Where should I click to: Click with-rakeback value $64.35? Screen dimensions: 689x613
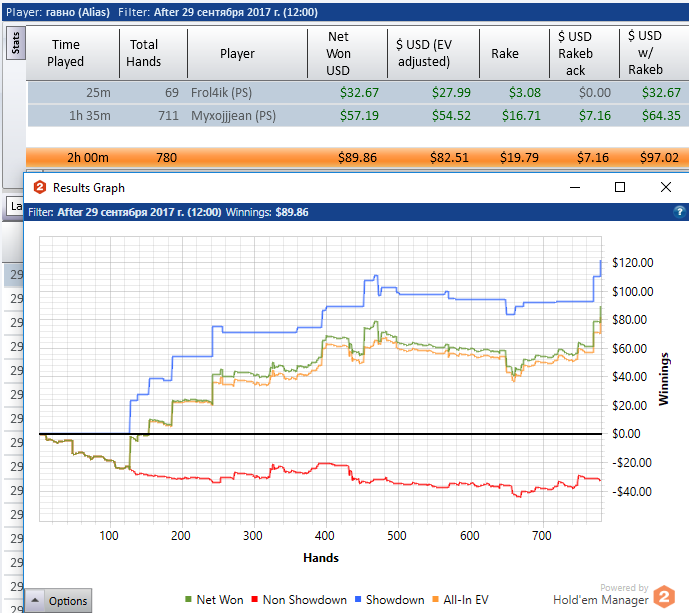tap(661, 115)
